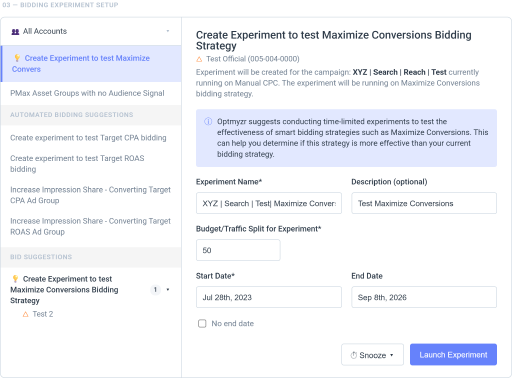Click warning icon beside Test Official account
512x378 pixels.
(199, 59)
